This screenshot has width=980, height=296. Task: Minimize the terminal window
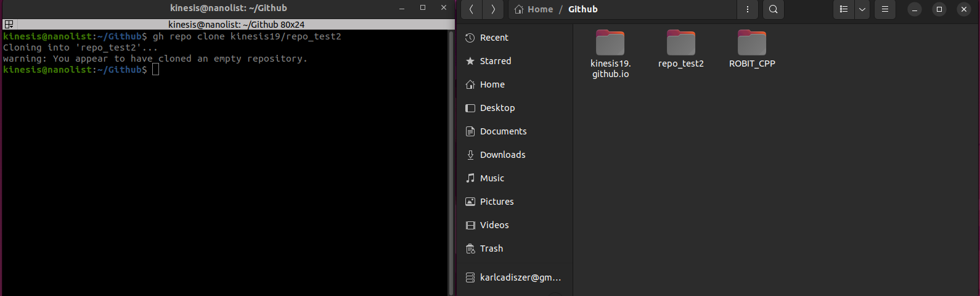tap(402, 8)
